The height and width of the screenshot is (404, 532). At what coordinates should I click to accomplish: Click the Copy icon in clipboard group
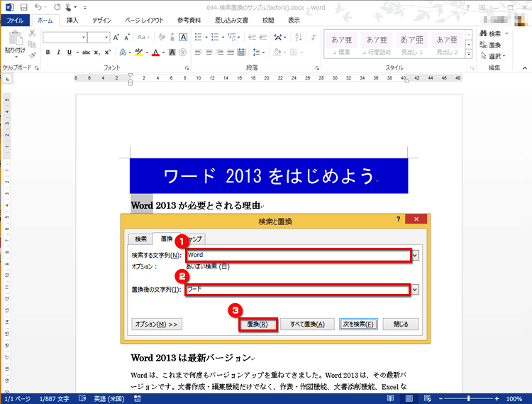point(32,45)
